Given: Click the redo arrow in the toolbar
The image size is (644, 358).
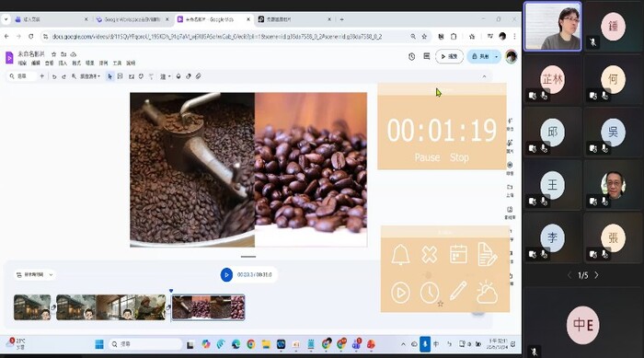Looking at the screenshot, I should [64, 76].
